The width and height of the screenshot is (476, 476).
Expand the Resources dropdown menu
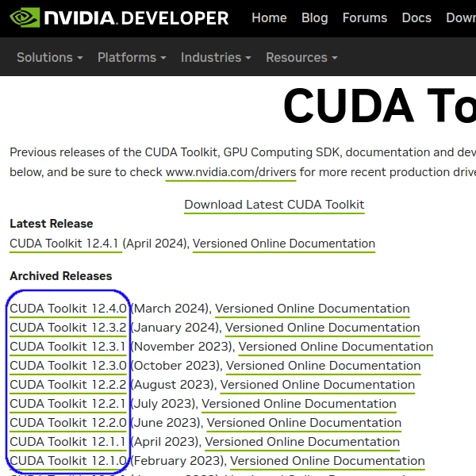click(301, 57)
